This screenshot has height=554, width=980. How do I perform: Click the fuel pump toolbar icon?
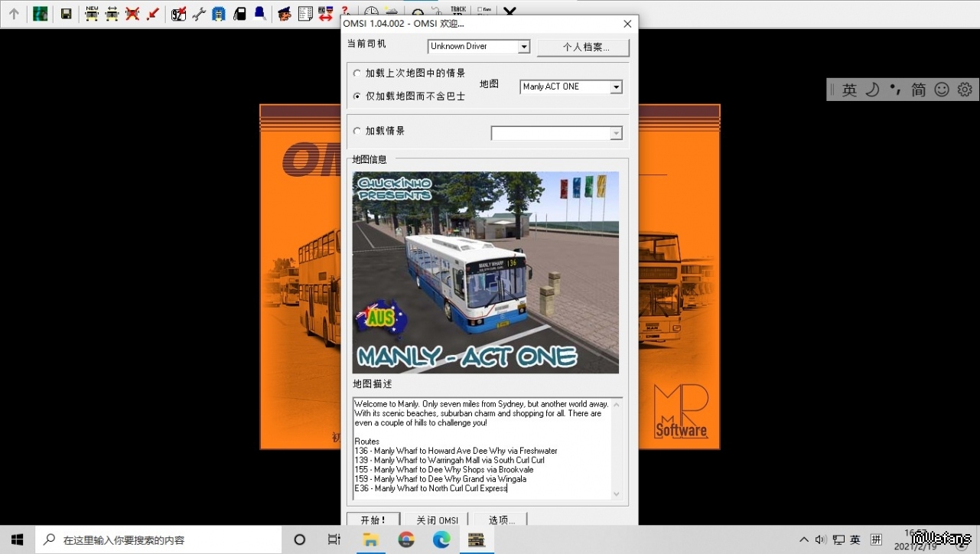tap(239, 14)
